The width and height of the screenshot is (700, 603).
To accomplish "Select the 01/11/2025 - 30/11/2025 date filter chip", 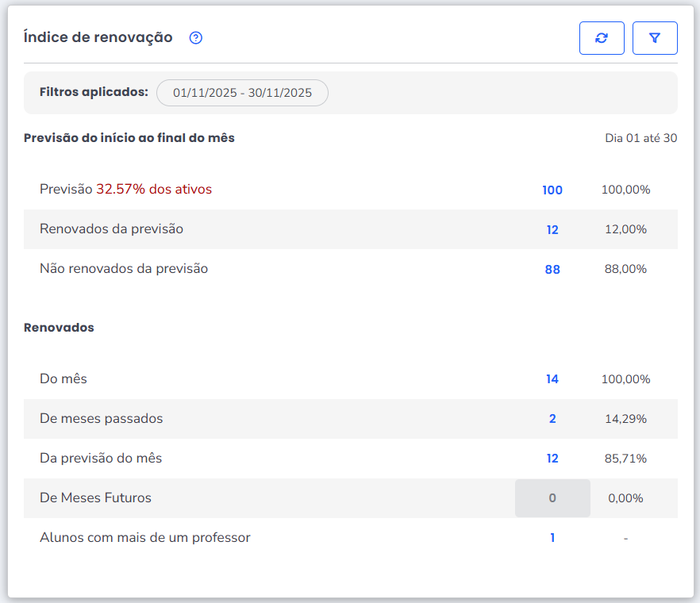I will [242, 93].
